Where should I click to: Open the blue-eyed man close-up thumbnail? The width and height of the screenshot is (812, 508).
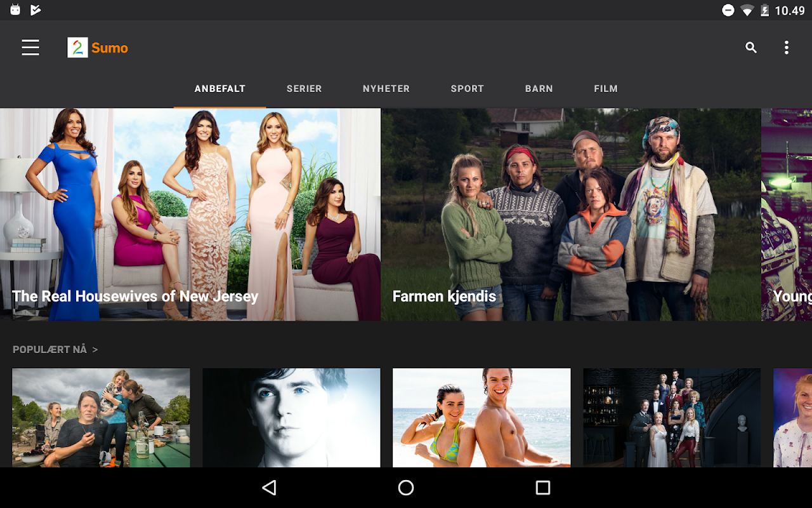[x=291, y=418]
